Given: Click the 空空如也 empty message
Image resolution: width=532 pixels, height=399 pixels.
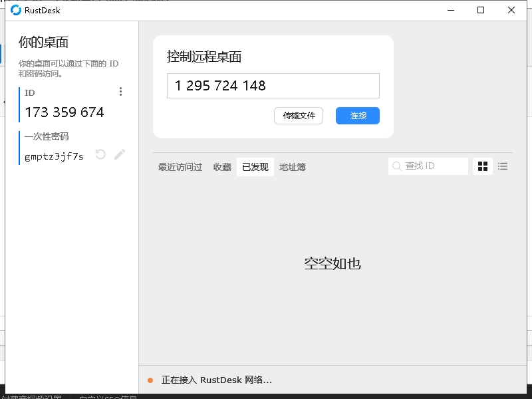Looking at the screenshot, I should (332, 263).
